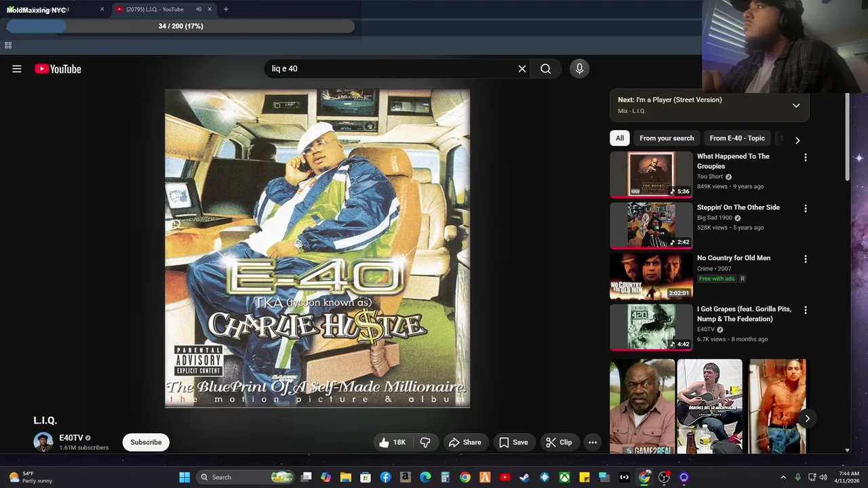The height and width of the screenshot is (488, 868).
Task: Open the Xbox app from the taskbar
Action: pos(564,477)
